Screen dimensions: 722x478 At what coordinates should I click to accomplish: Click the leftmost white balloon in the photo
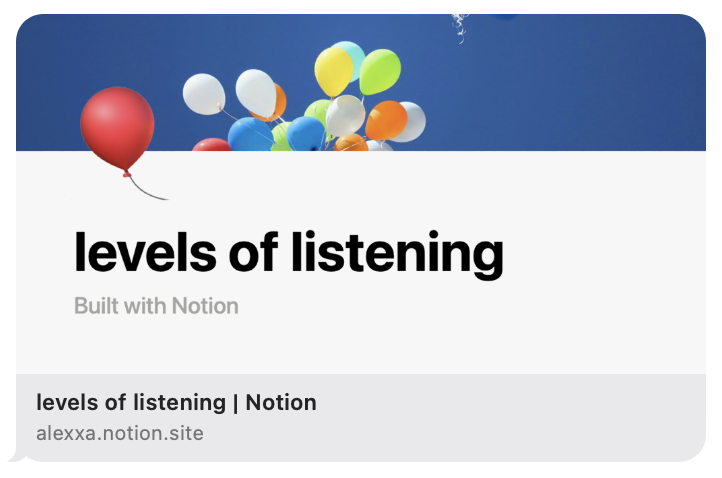[204, 94]
